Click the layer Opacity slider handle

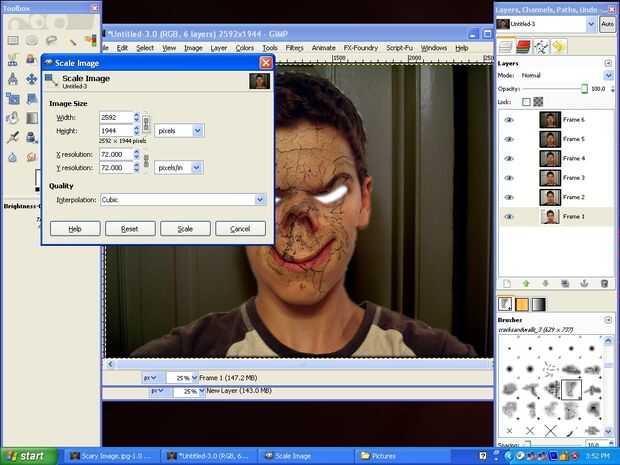tap(584, 89)
